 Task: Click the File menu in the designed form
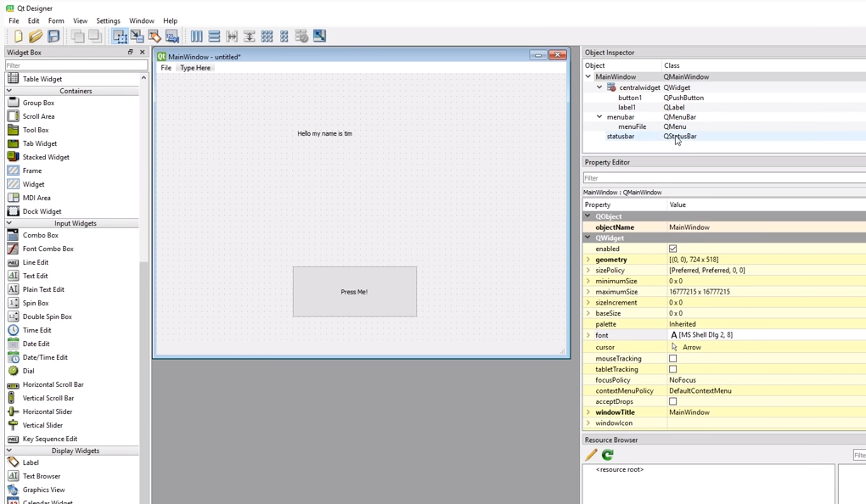(x=166, y=67)
